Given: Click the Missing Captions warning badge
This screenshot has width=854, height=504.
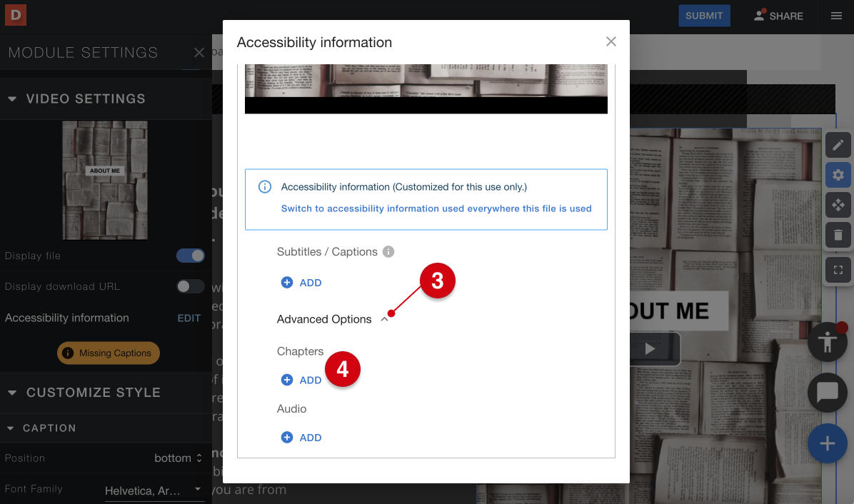Looking at the screenshot, I should coord(109,353).
